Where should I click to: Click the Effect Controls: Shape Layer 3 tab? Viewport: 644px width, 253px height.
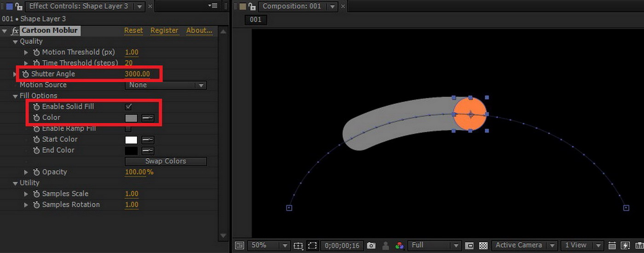78,6
